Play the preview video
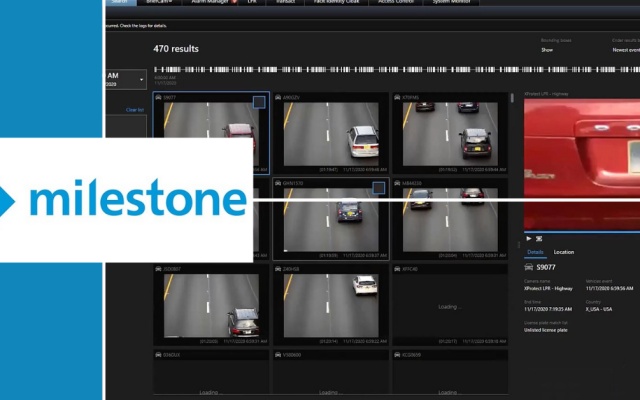This screenshot has height=400, width=640. tap(529, 238)
